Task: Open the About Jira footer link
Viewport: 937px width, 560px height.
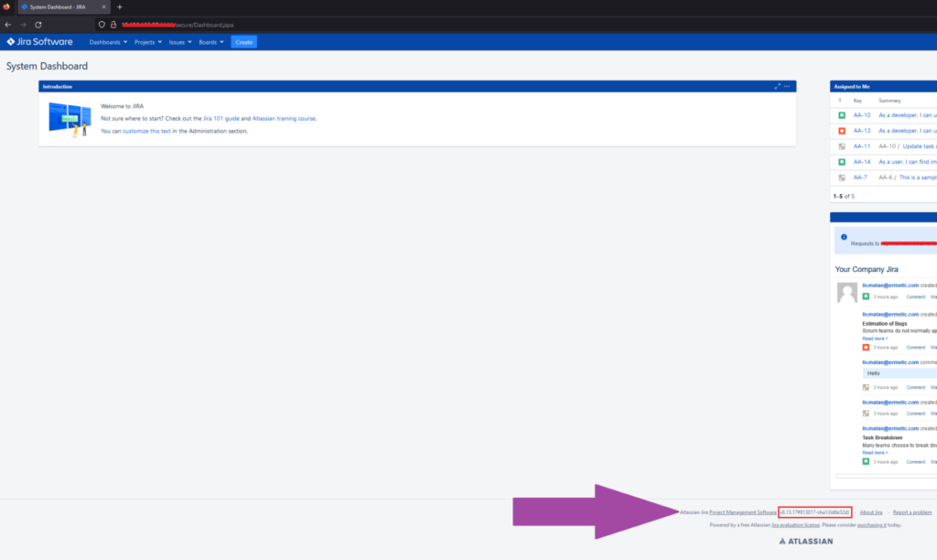Action: coord(871,512)
